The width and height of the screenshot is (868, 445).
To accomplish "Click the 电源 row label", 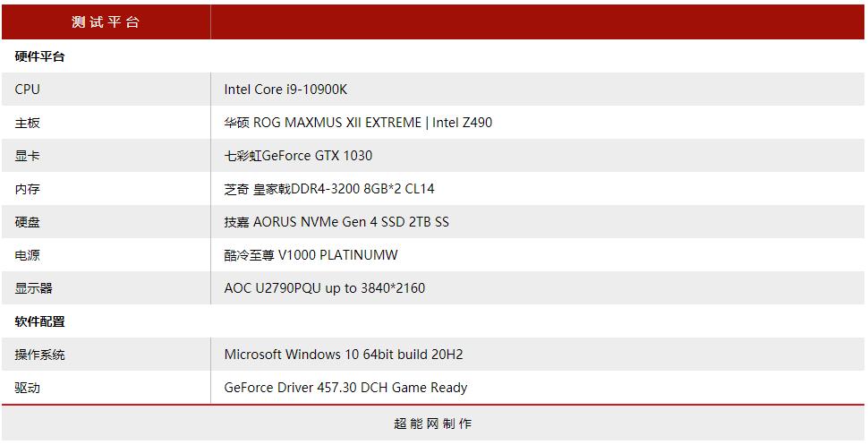I will pos(28,255).
